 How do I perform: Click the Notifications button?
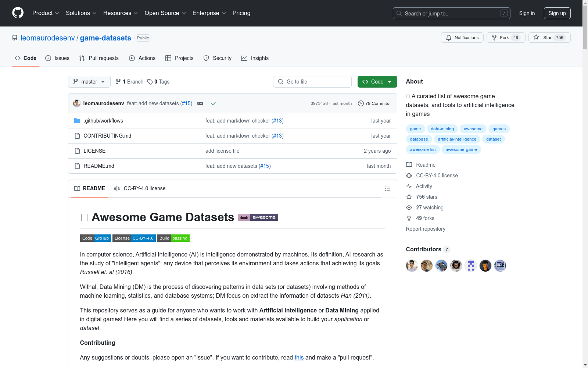(x=462, y=38)
